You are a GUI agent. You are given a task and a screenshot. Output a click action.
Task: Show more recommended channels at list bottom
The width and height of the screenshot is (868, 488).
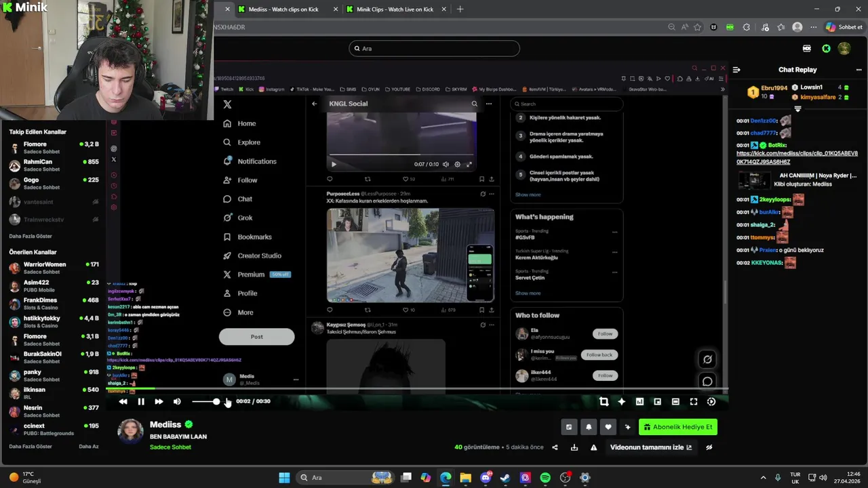[x=31, y=447]
